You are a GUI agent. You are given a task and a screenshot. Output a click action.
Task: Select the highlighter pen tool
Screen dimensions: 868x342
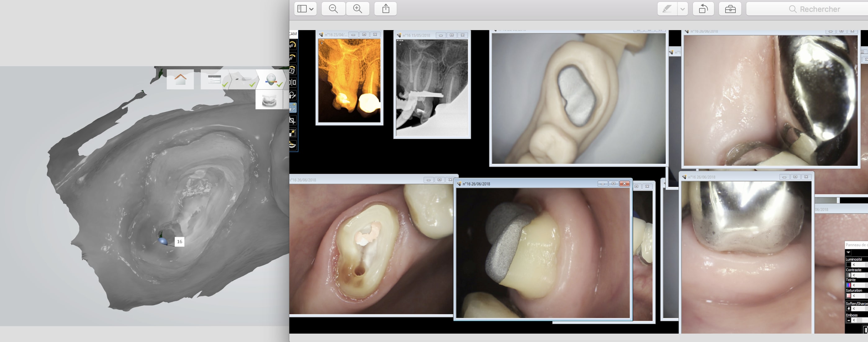[667, 9]
